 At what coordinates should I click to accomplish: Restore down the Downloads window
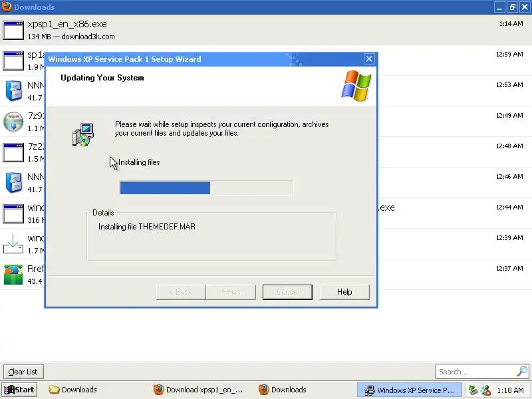(x=512, y=7)
